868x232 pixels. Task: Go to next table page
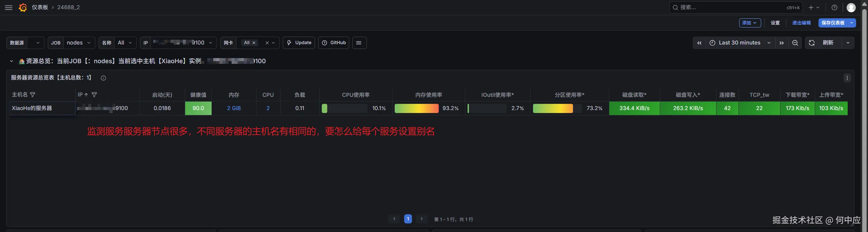(421, 219)
